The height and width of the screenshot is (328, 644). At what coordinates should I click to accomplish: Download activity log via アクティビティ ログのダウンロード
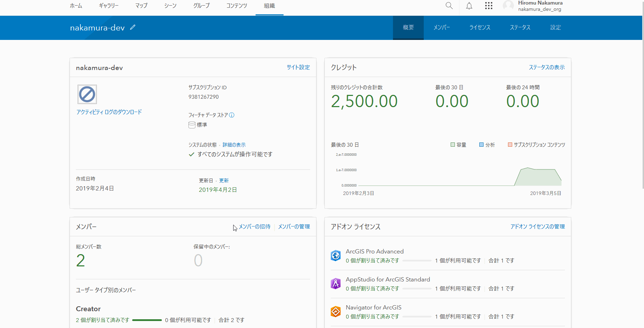click(109, 112)
